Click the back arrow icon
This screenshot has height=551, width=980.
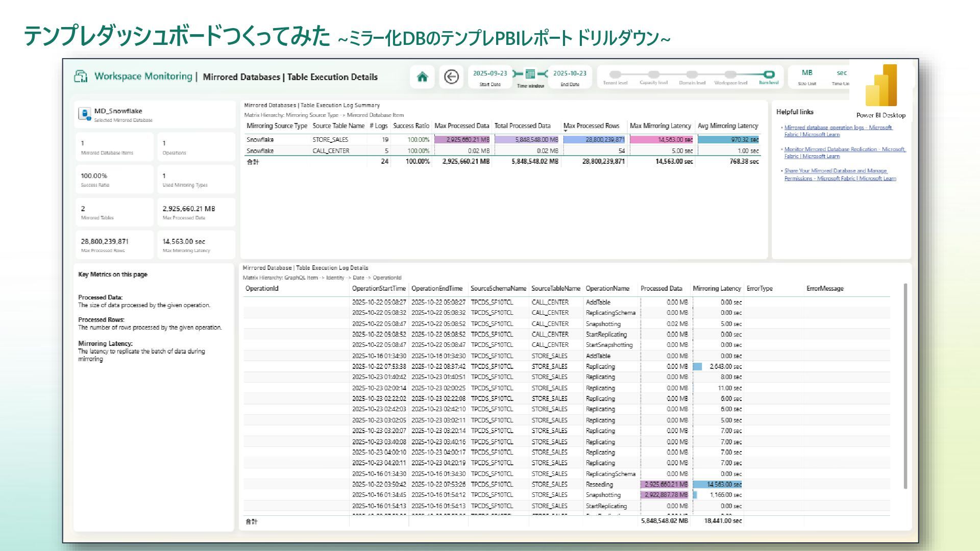pyautogui.click(x=451, y=77)
